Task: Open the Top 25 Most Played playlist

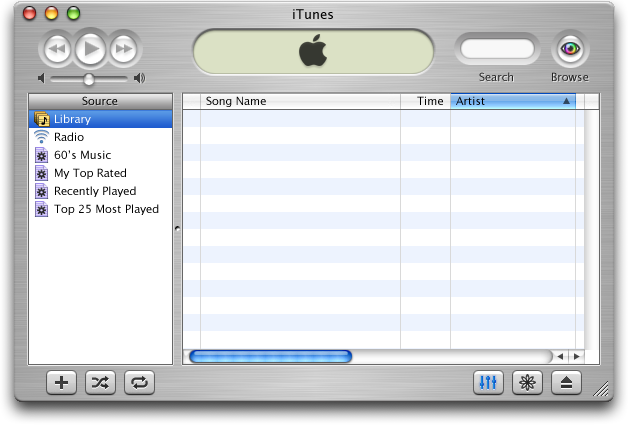Action: pos(101,209)
